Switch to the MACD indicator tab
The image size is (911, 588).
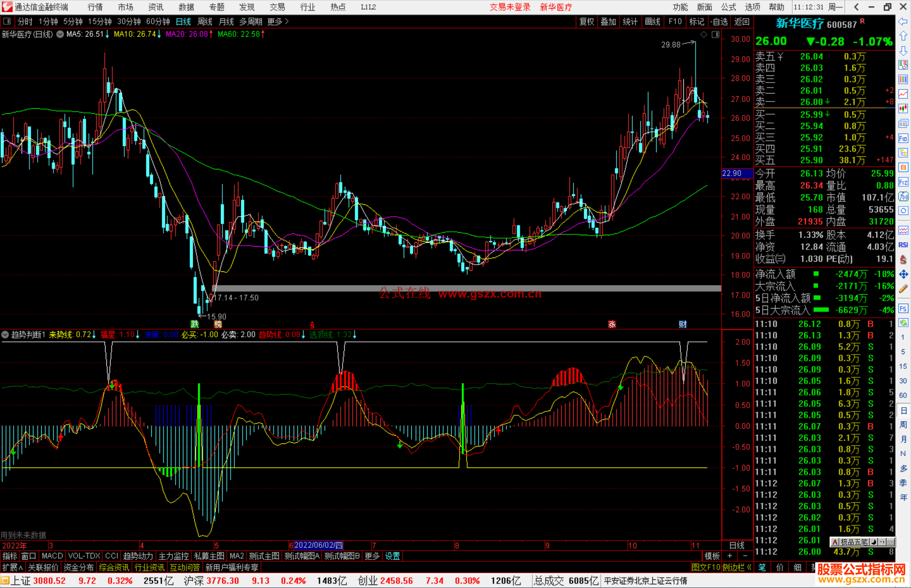point(52,556)
